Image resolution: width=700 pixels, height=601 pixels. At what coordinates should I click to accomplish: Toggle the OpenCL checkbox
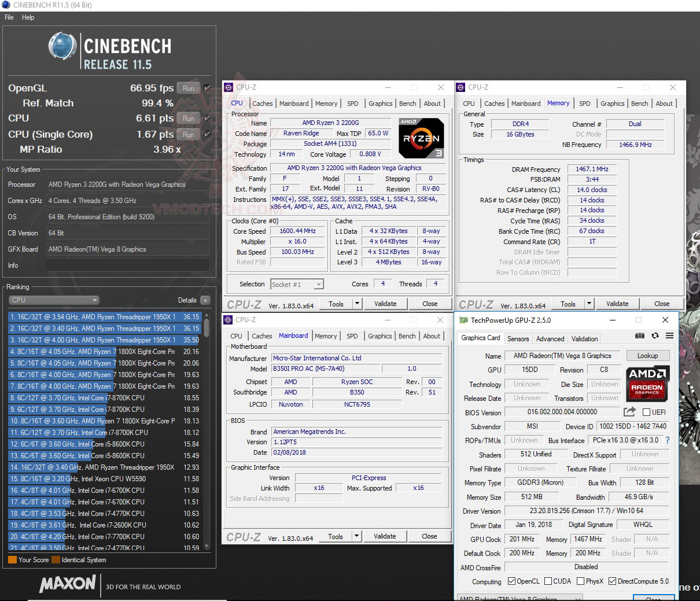(x=511, y=581)
